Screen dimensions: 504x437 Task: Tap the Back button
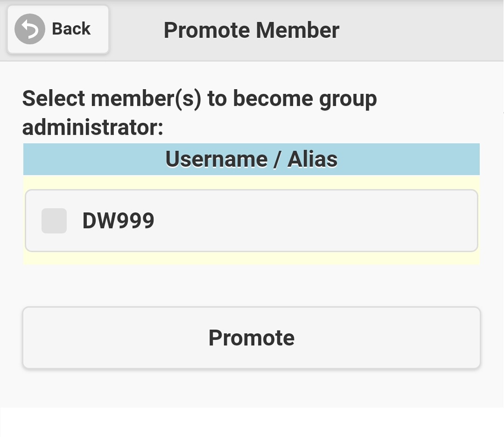tap(58, 29)
